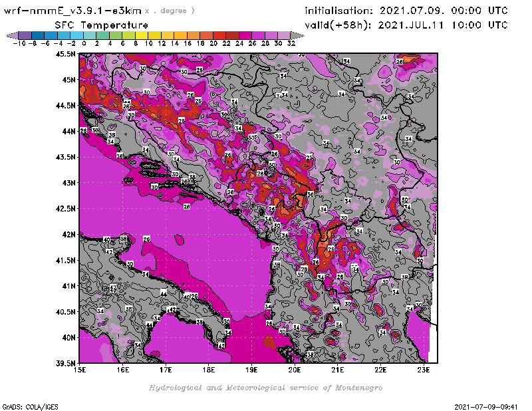This screenshot has width=532, height=411.
Task: Click the 23E longitude axis label
Action: pos(424,370)
